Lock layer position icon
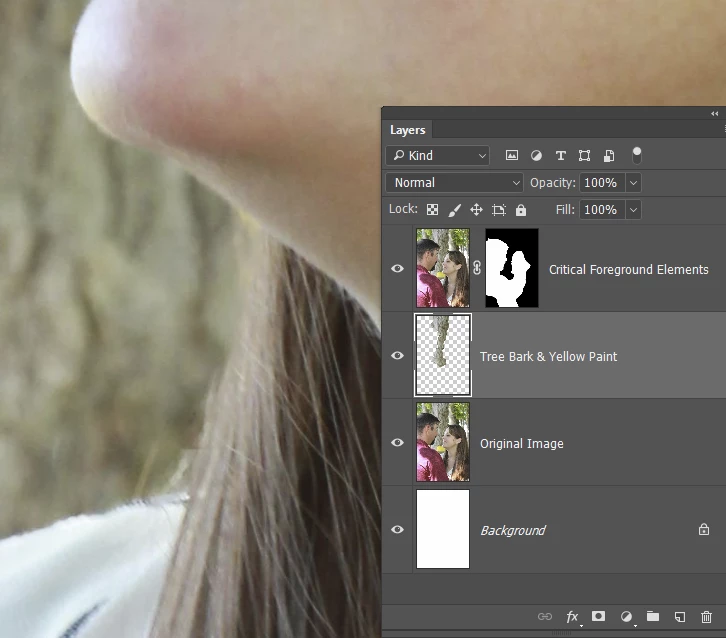This screenshot has height=638, width=726. (476, 210)
